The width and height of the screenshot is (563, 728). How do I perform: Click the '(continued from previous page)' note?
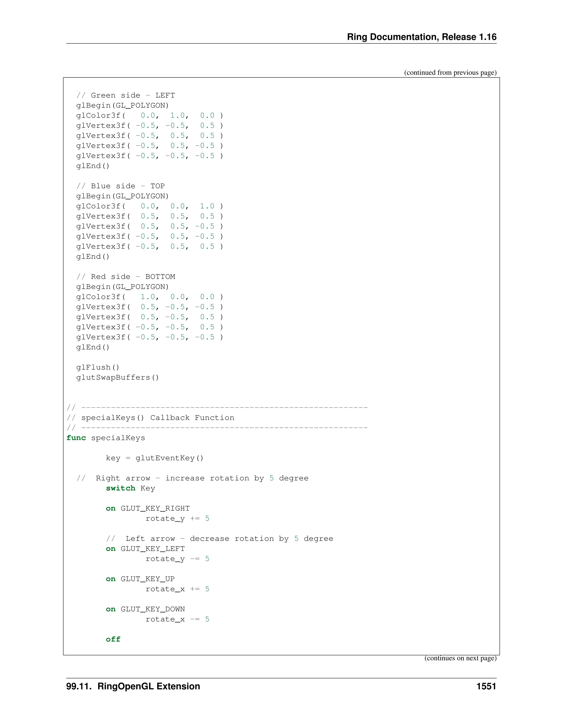point(450,73)
